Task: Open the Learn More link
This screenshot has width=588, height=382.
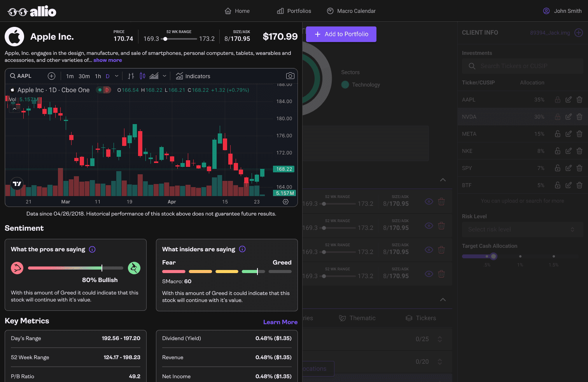Action: tap(280, 322)
